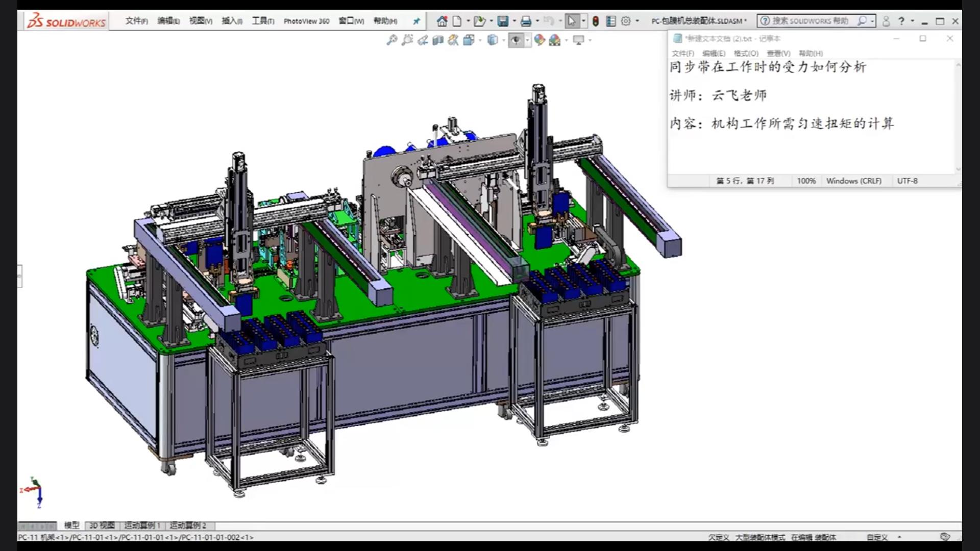980x551 pixels.
Task: Expand the New document dropdown arrow
Action: tap(468, 21)
